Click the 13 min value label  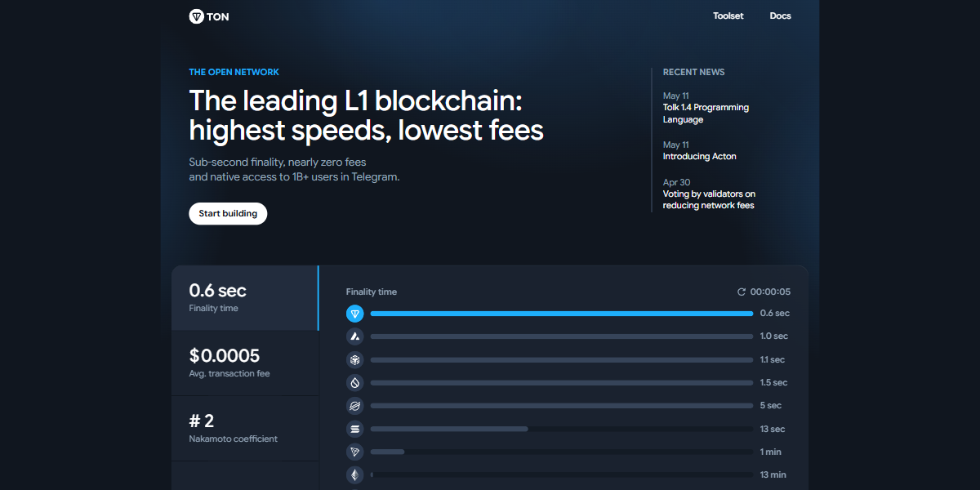pyautogui.click(x=773, y=474)
